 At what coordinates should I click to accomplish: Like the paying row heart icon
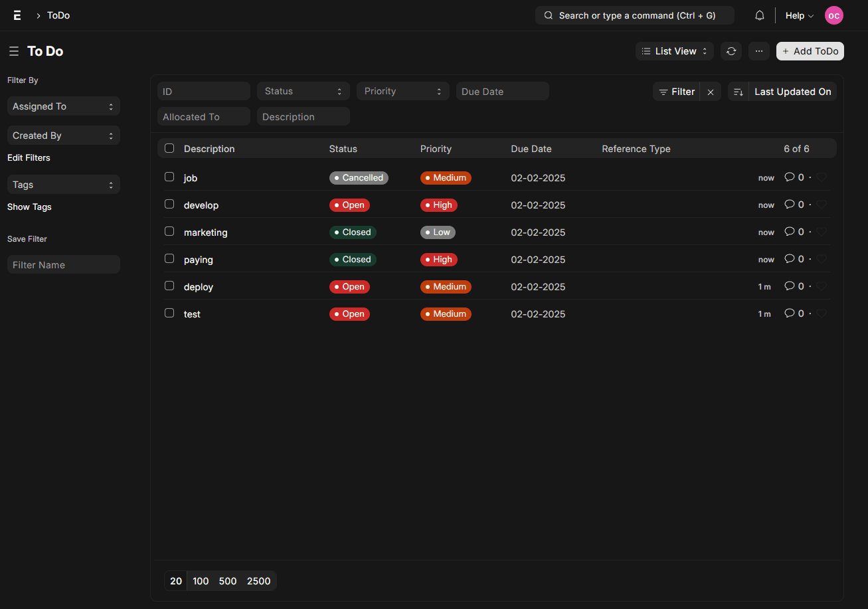[822, 259]
